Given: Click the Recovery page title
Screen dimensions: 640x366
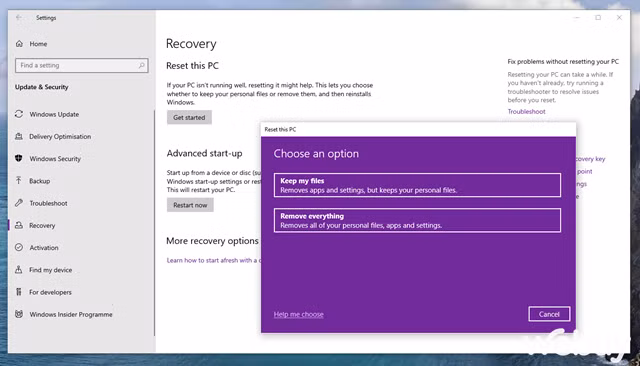Looking at the screenshot, I should tap(191, 44).
